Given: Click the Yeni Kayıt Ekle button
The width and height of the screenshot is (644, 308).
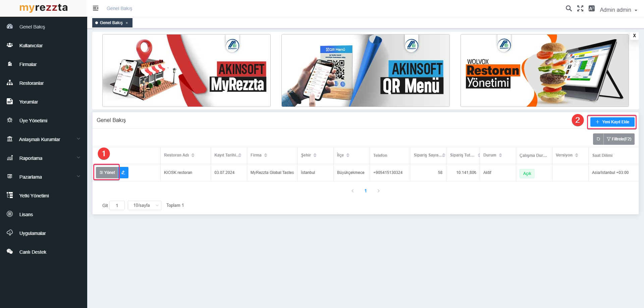Looking at the screenshot, I should (x=612, y=122).
